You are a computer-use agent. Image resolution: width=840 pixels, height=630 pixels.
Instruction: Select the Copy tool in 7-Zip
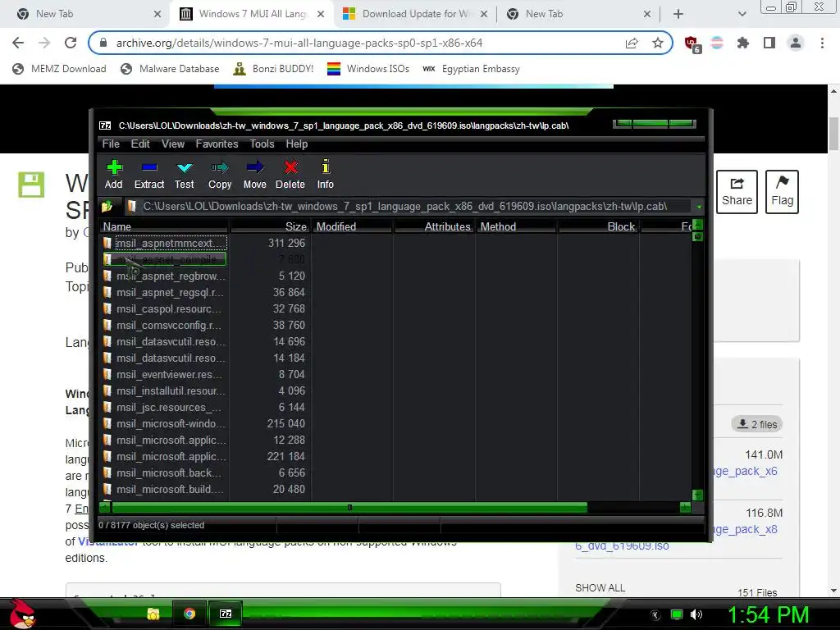(x=220, y=174)
